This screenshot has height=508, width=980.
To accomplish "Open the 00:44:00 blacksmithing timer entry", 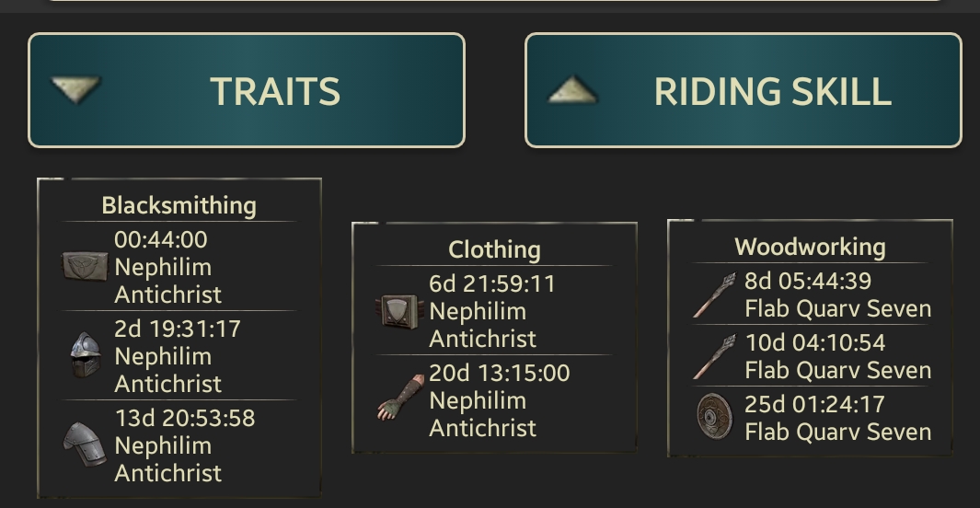I will (179, 267).
